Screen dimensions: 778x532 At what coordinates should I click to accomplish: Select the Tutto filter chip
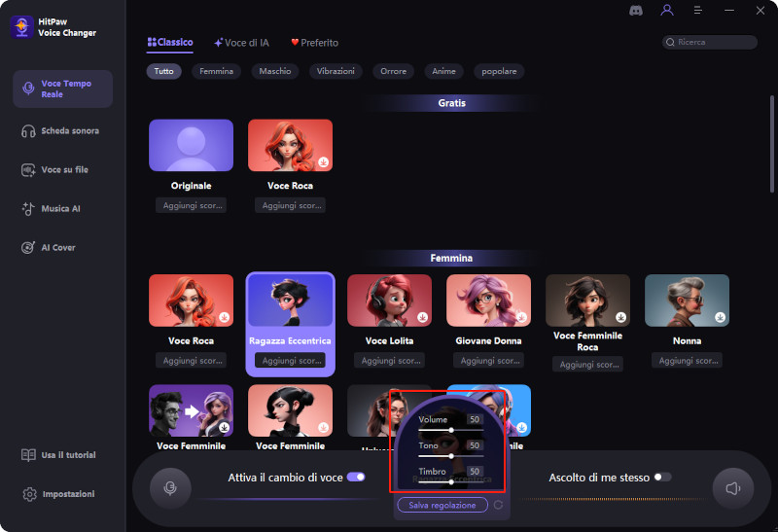coord(163,71)
